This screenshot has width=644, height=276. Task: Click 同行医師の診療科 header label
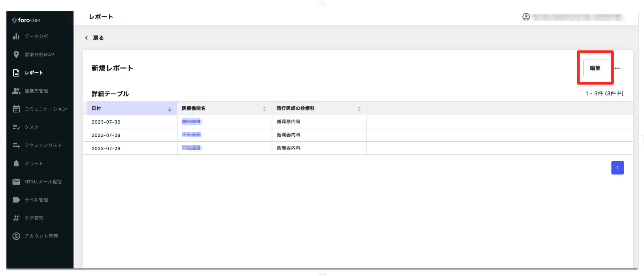[x=296, y=108]
